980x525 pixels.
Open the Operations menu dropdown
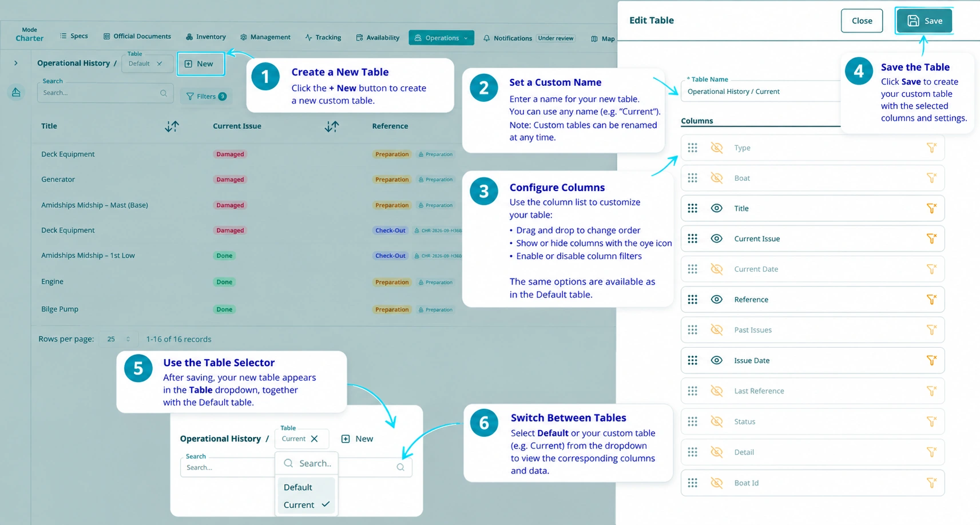[441, 38]
